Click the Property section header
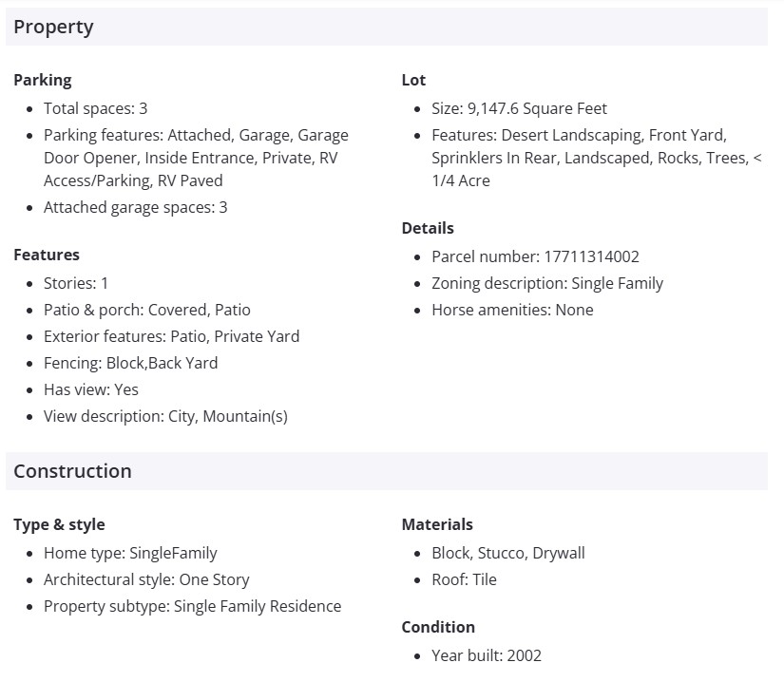The width and height of the screenshot is (784, 682). [x=54, y=27]
